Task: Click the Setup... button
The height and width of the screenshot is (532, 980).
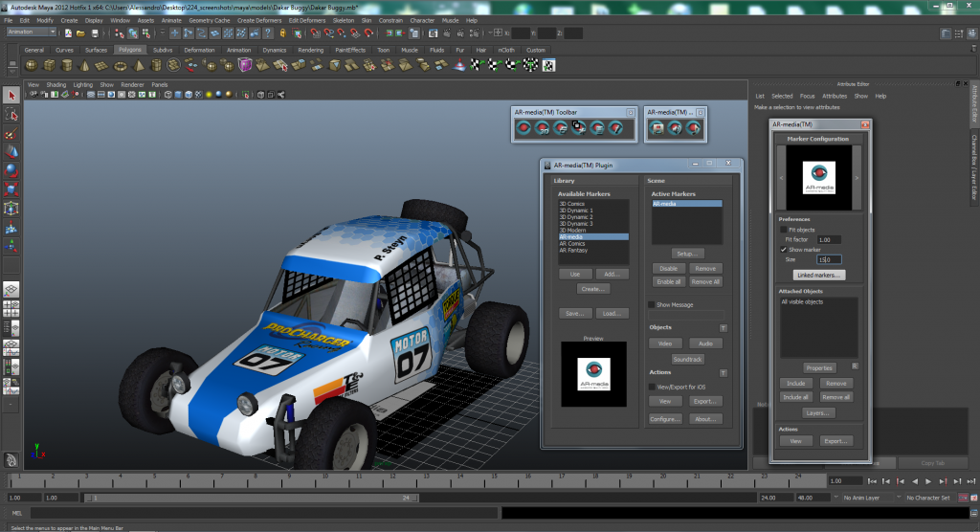Action: [x=687, y=254]
